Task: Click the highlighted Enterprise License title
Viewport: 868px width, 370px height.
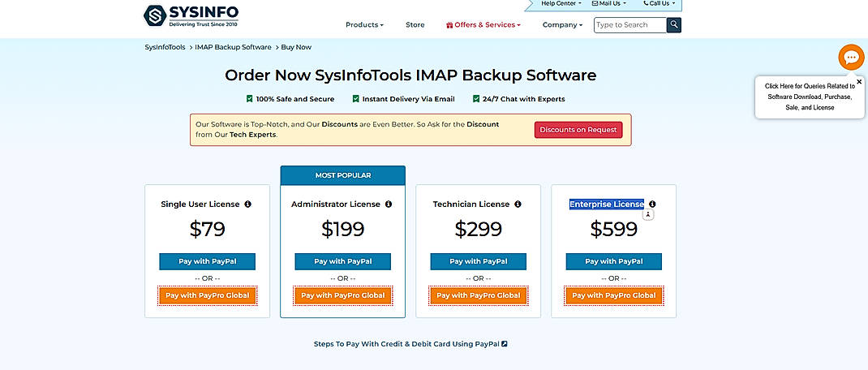Action: click(607, 204)
